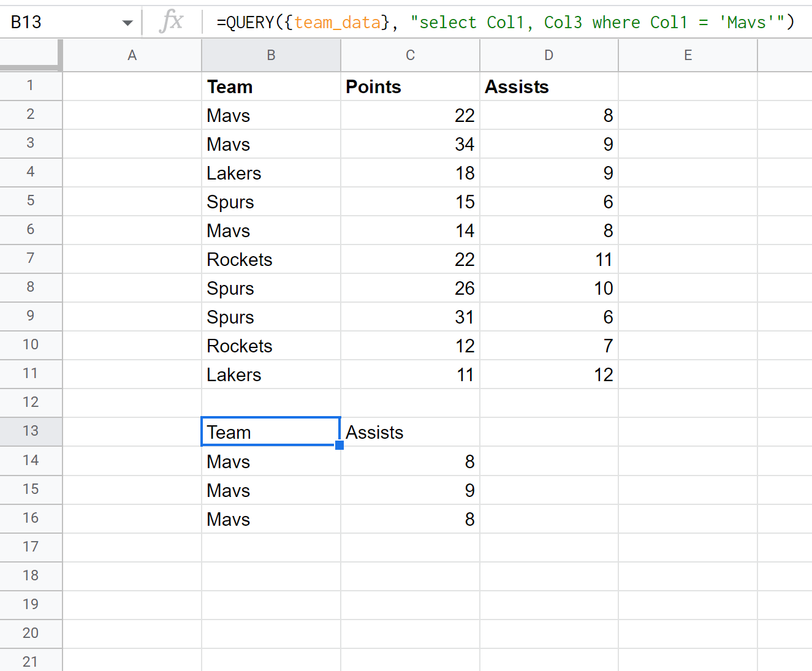Viewport: 812px width, 671px height.
Task: Click the fx insert function icon
Action: [x=172, y=22]
